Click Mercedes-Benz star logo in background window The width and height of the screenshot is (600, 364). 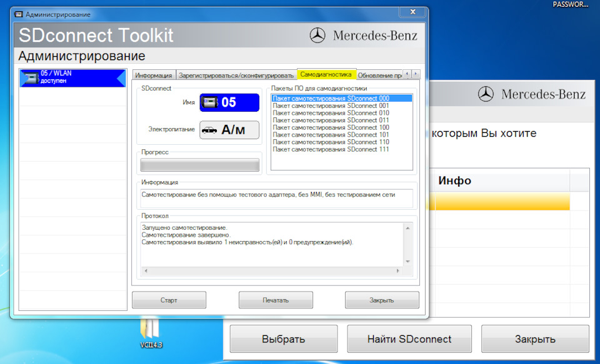pos(486,94)
